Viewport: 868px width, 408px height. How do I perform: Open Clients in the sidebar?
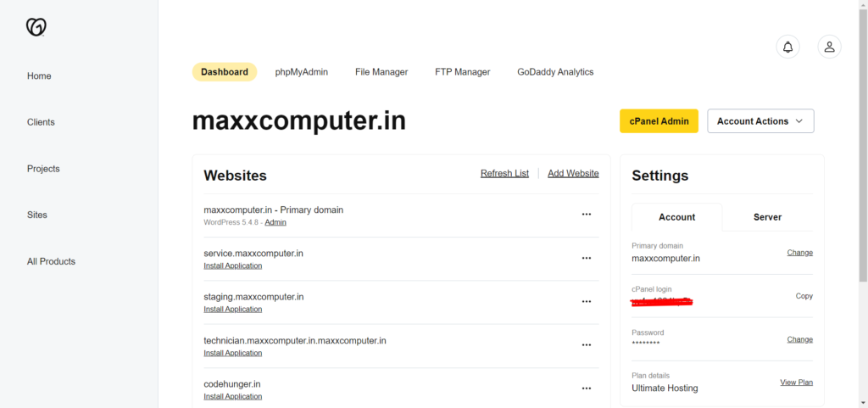[x=41, y=122]
